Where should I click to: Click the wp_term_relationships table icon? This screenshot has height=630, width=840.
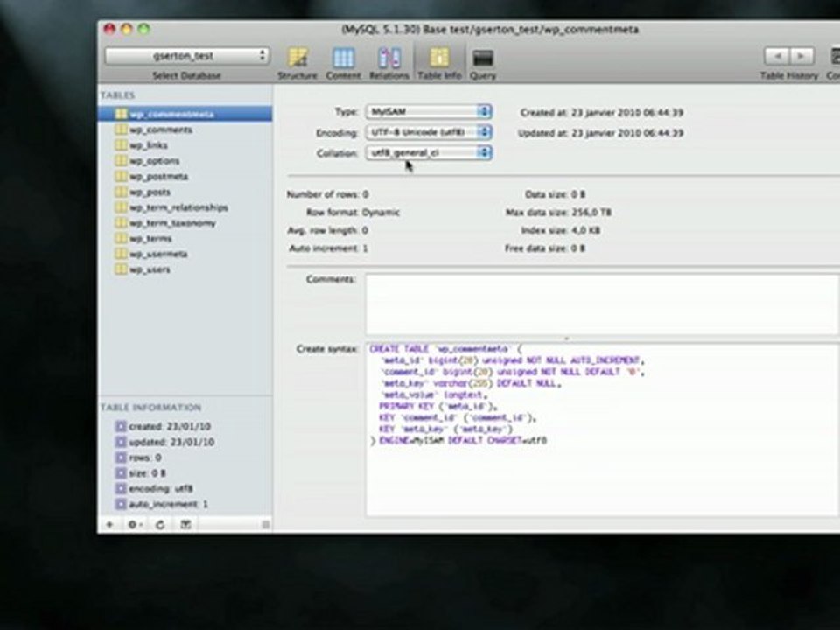pyautogui.click(x=121, y=206)
